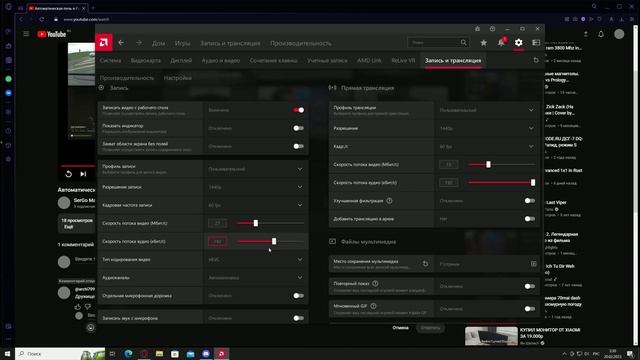The image size is (640, 360).
Task: Toggle Записать видео с рабочего стола switch
Action: coord(298,110)
